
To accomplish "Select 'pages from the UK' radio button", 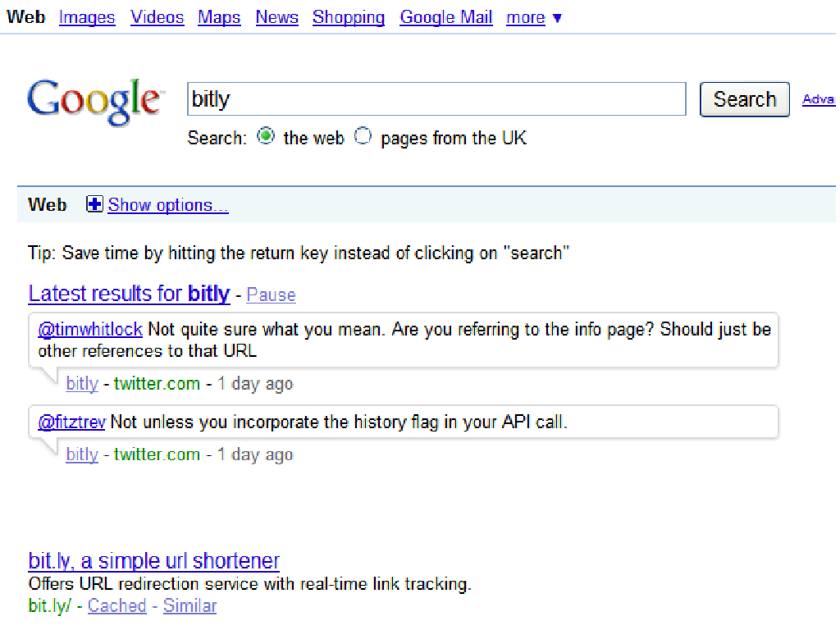I will (x=363, y=136).
